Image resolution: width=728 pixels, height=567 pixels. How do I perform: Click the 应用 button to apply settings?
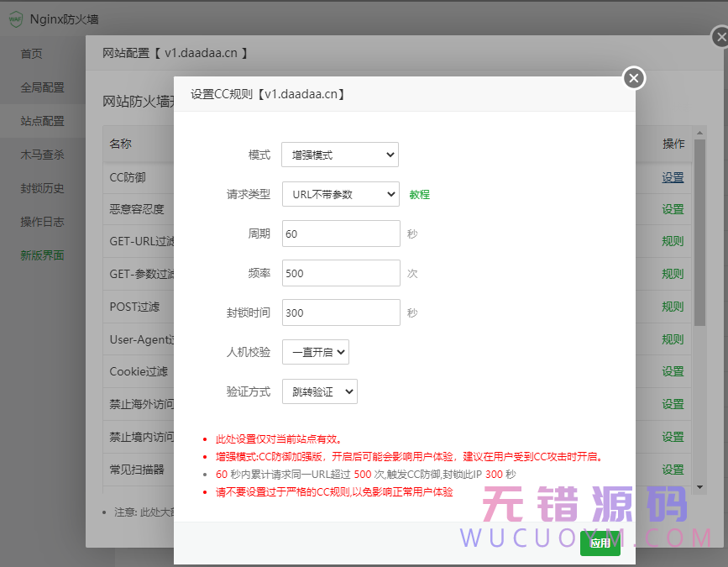[600, 543]
